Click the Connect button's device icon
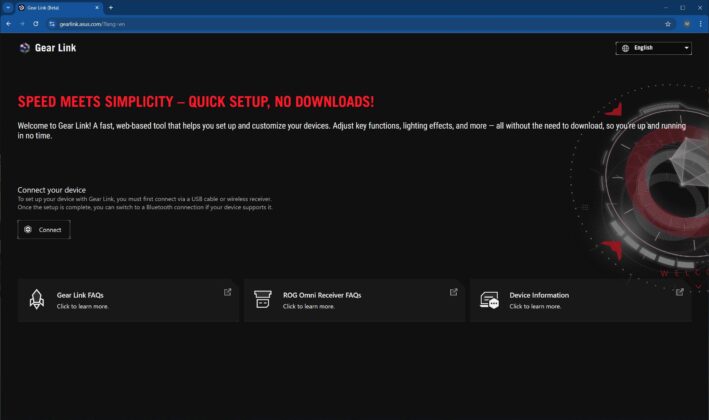Viewport: 709px width, 420px height. 28,229
